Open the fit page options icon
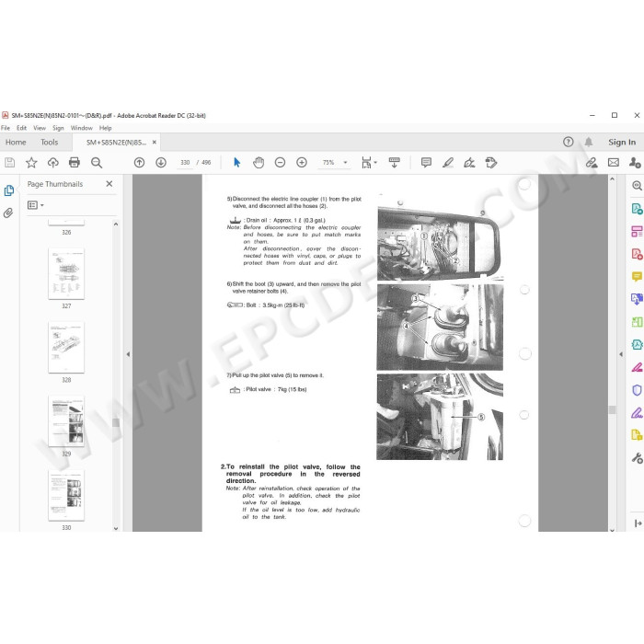The height and width of the screenshot is (644, 644). [x=366, y=163]
